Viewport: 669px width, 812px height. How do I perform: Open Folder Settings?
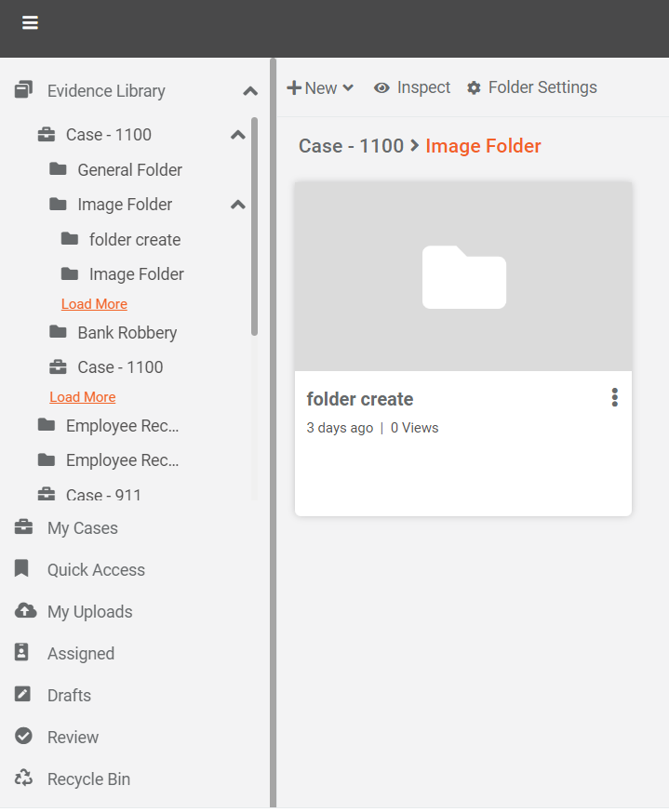click(531, 87)
